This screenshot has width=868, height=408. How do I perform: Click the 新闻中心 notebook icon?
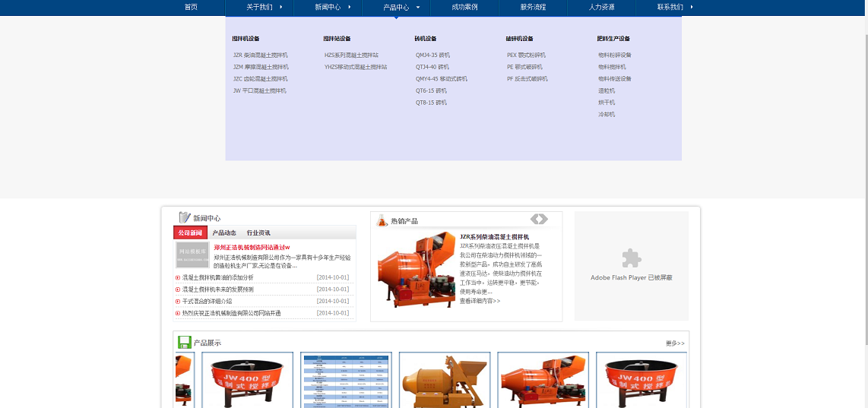click(x=184, y=217)
